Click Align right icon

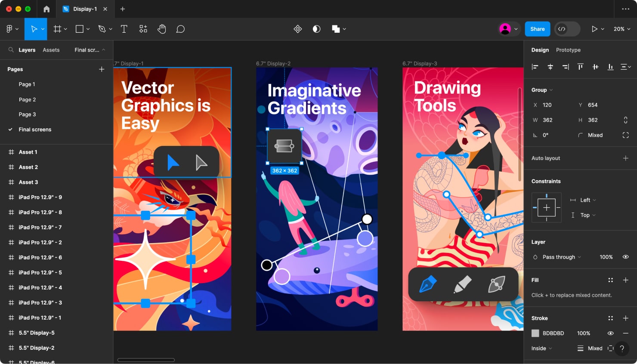(565, 67)
